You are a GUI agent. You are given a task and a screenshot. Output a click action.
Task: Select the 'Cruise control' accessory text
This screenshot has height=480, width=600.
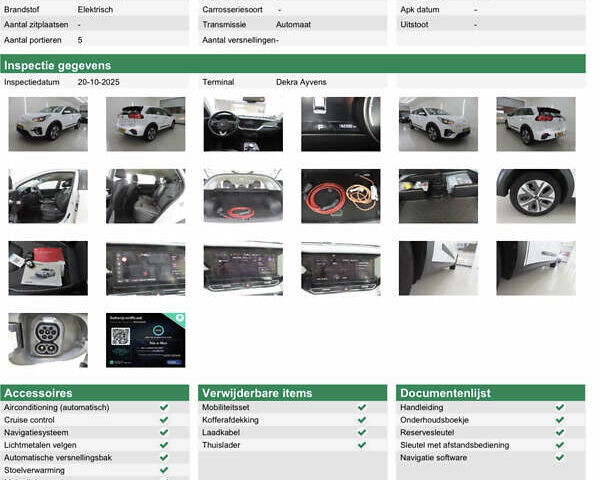(x=29, y=420)
